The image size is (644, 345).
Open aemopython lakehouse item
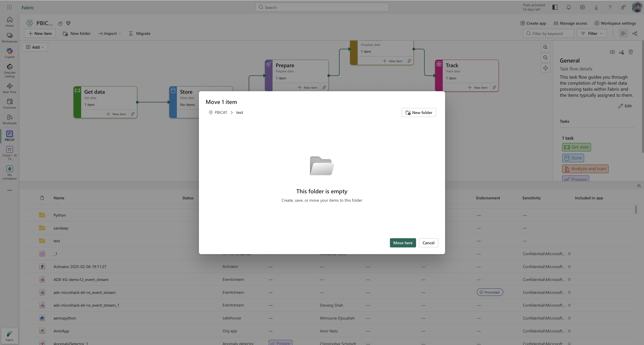[65, 318]
